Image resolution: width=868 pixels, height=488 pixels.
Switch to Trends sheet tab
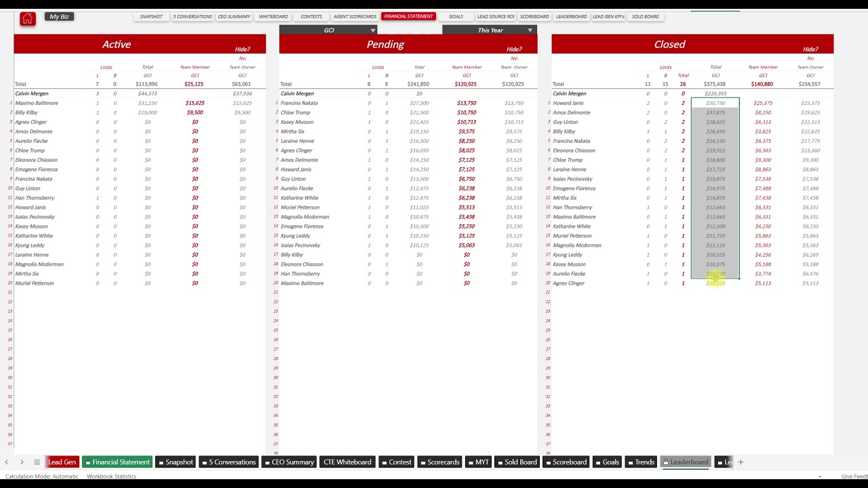tap(641, 462)
